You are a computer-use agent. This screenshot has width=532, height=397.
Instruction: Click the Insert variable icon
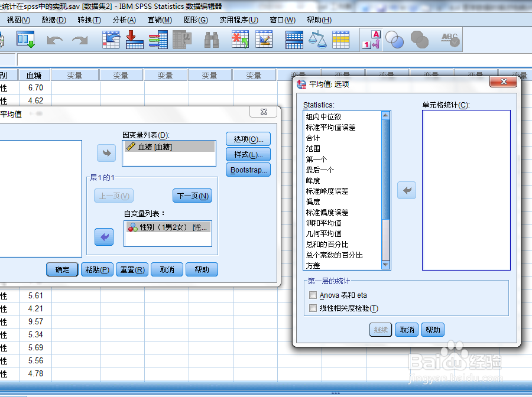pyautogui.click(x=264, y=40)
